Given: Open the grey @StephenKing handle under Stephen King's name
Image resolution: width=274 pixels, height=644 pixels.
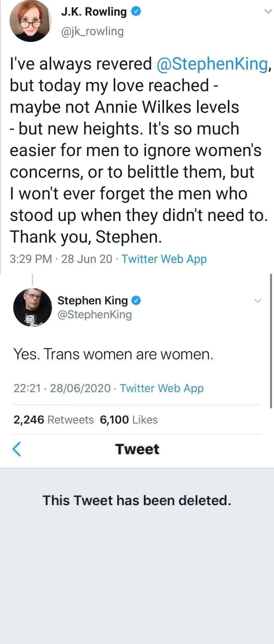Looking at the screenshot, I should (x=95, y=314).
